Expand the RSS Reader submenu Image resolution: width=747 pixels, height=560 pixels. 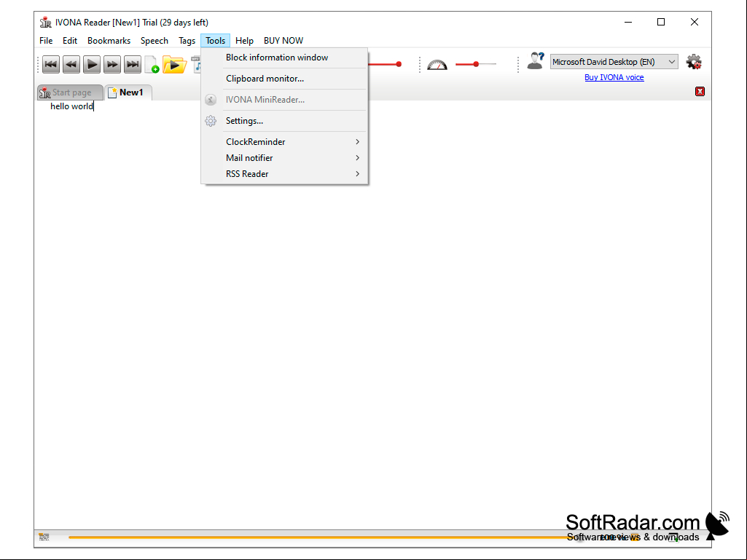tap(284, 174)
